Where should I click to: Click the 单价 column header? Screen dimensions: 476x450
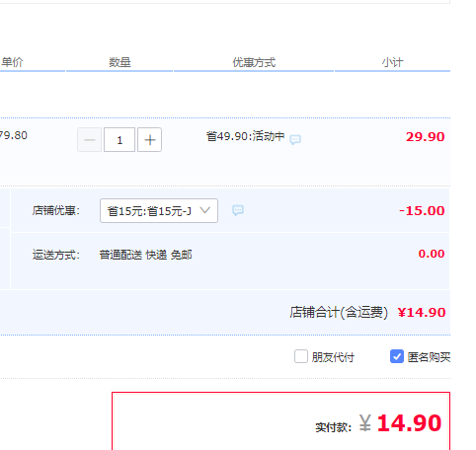point(12,62)
